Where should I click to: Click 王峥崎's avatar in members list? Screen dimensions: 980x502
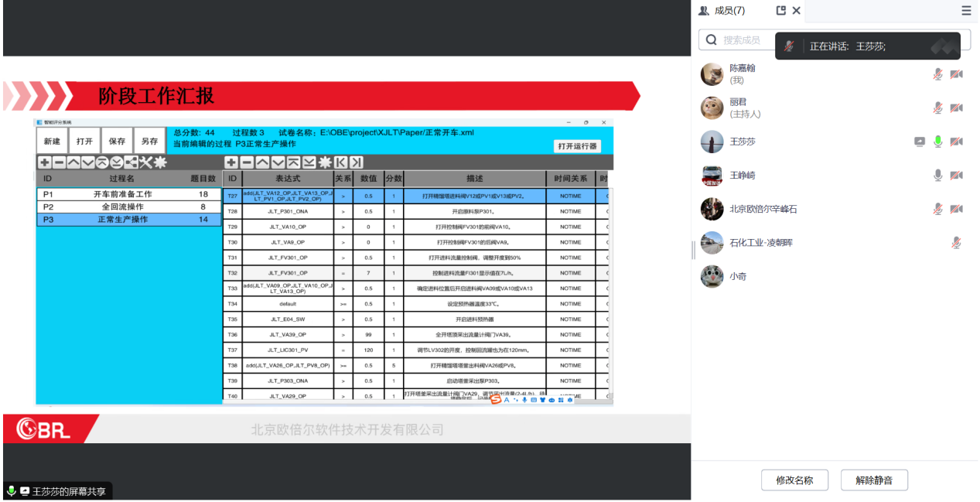click(x=712, y=176)
